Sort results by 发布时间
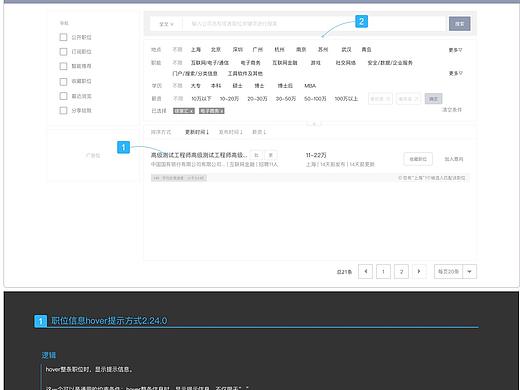Viewport: 520px width, 390px height. point(230,132)
